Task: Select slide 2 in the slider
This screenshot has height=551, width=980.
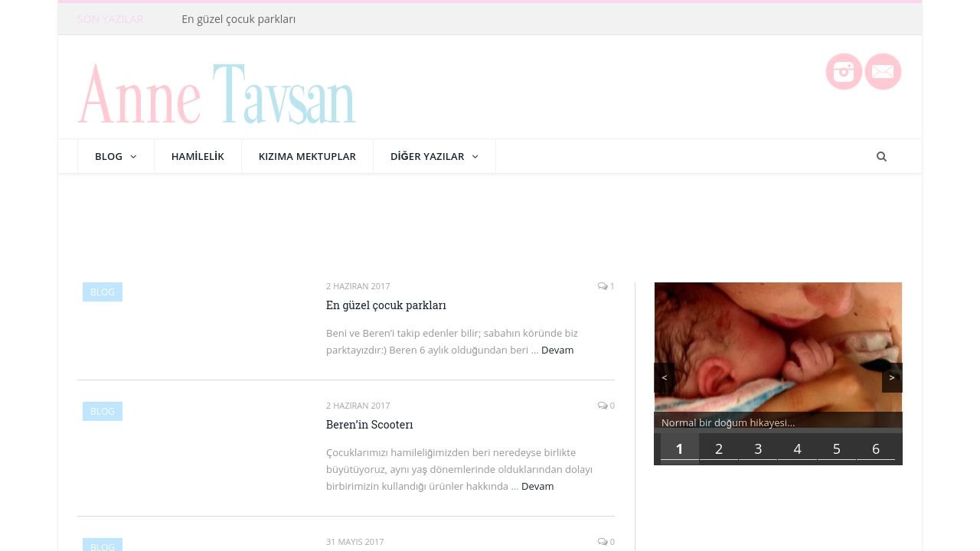Action: click(719, 449)
